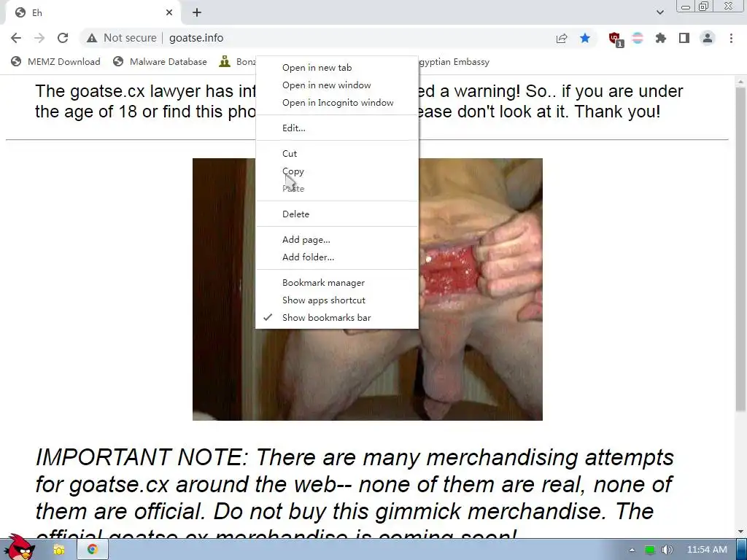Open the Malware Database bookmark

(x=160, y=62)
